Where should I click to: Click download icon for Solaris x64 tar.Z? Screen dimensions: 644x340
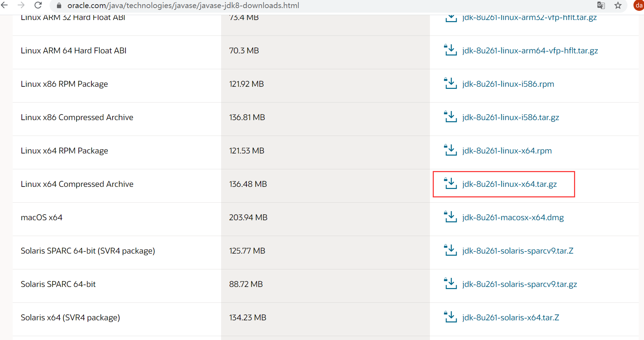[x=450, y=317]
